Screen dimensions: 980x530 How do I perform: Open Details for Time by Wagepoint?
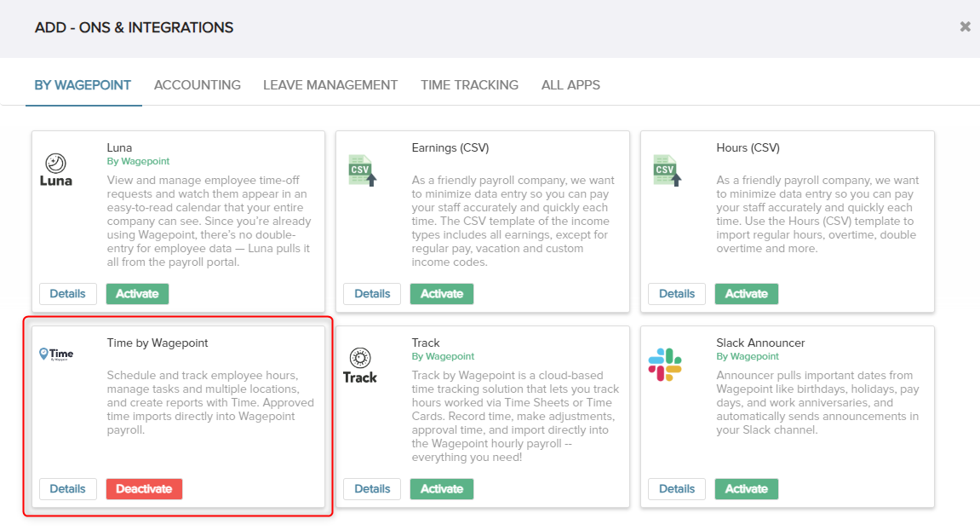67,488
